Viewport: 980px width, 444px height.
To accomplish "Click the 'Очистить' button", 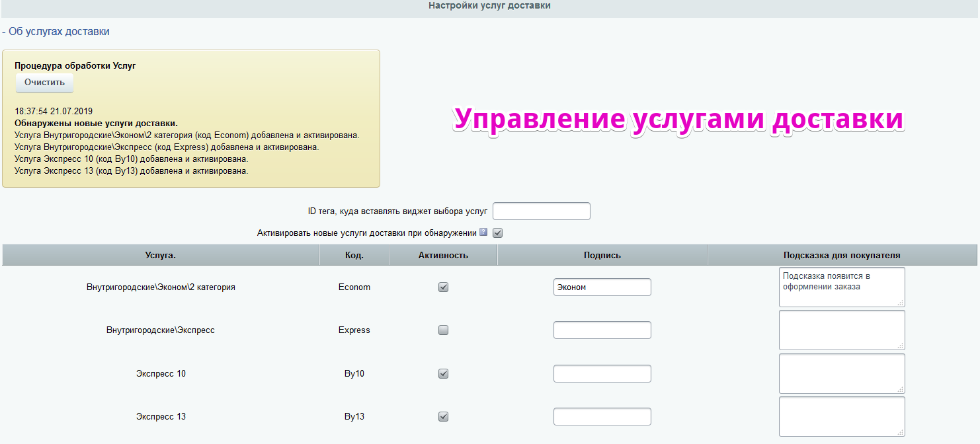I will pyautogui.click(x=45, y=83).
